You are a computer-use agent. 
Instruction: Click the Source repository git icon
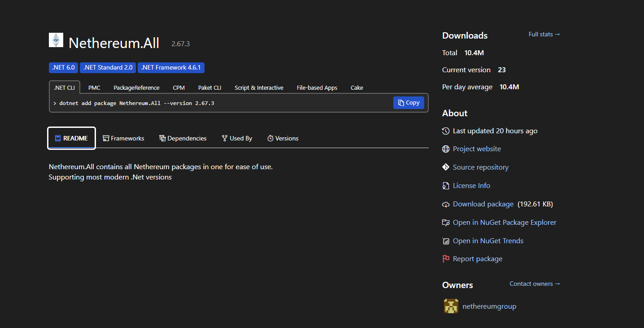click(x=445, y=167)
